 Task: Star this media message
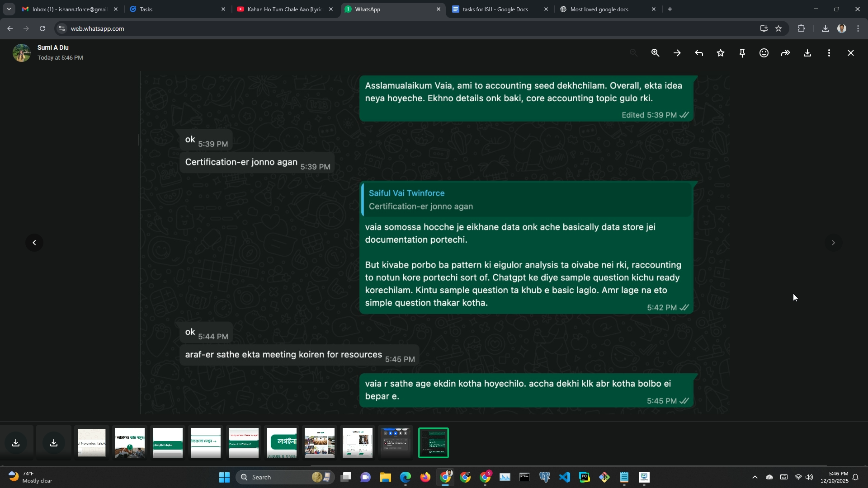point(721,53)
